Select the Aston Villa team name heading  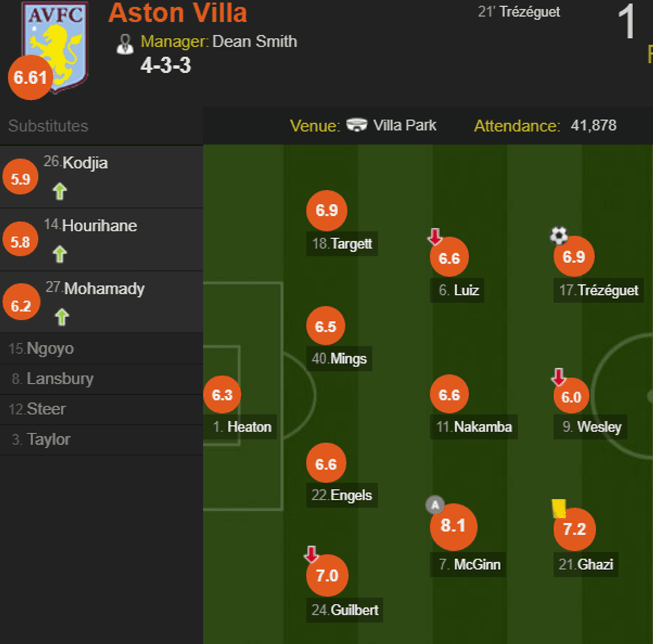[177, 13]
